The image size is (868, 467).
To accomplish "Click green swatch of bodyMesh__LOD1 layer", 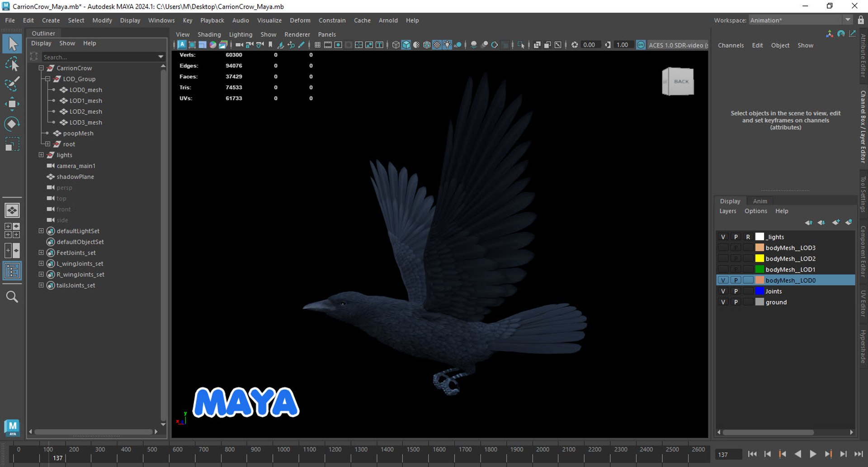I will coord(759,269).
